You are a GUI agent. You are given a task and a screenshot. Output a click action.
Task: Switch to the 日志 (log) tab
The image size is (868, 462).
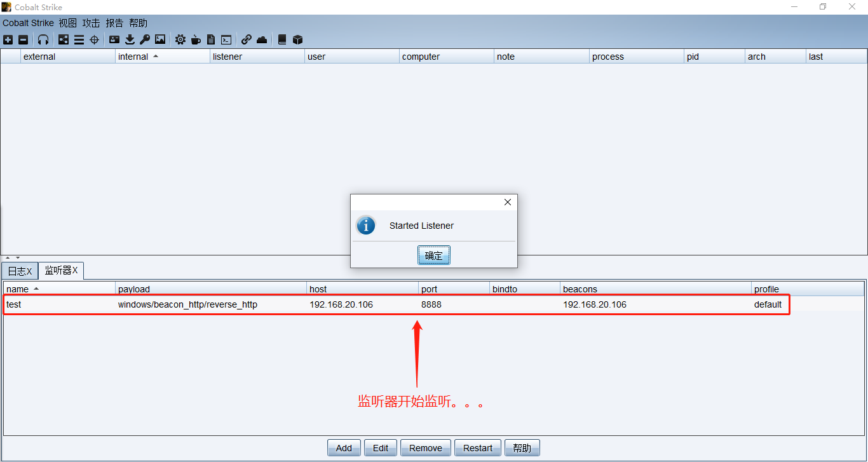click(x=20, y=271)
